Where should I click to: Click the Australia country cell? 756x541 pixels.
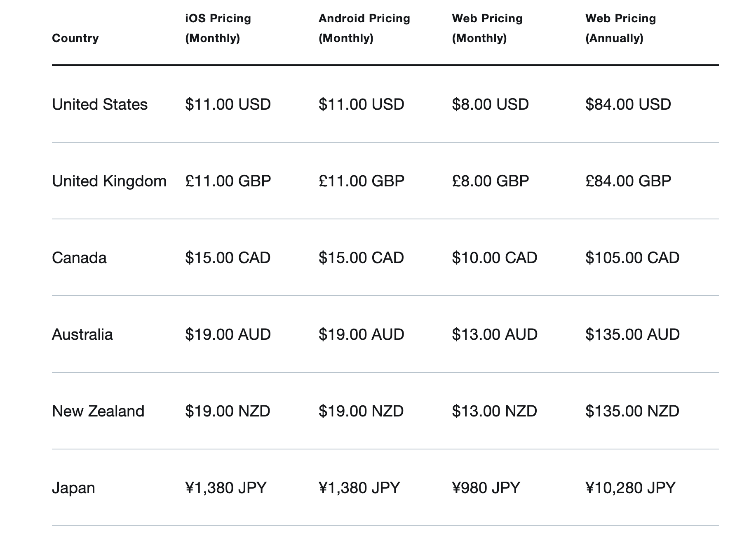coord(82,334)
